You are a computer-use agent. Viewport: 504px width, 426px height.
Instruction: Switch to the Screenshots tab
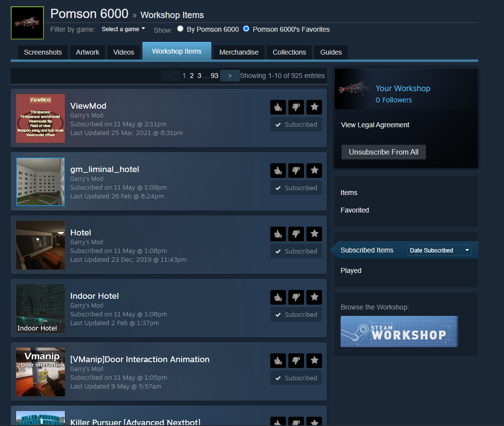tap(43, 52)
